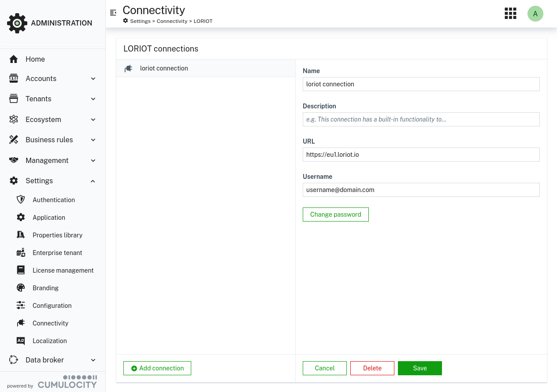
Task: Expand the Tenants section
Action: (52, 99)
